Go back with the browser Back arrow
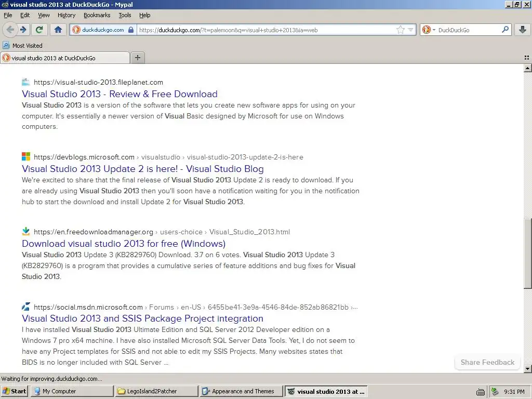The image size is (532, 399). coord(10,30)
